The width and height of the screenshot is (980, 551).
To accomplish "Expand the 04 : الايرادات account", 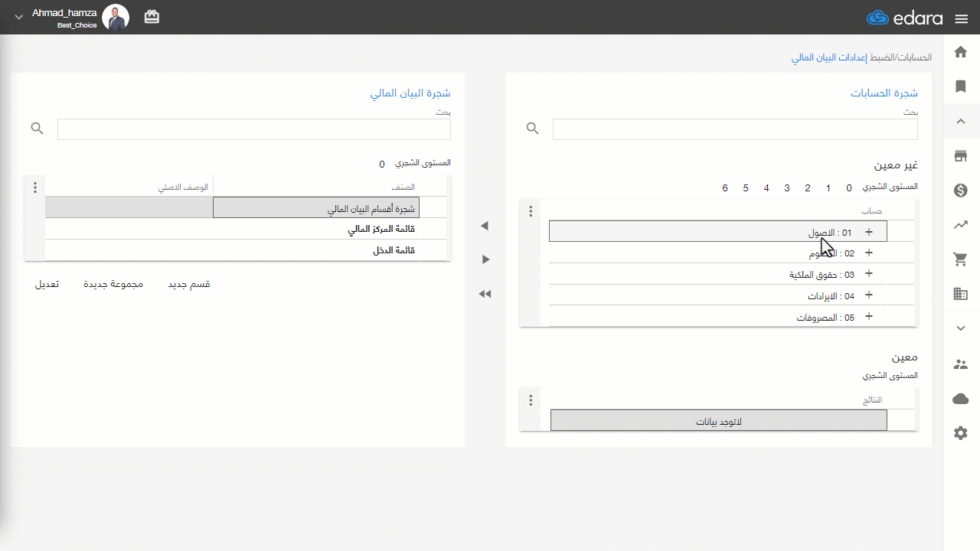I will click(868, 295).
